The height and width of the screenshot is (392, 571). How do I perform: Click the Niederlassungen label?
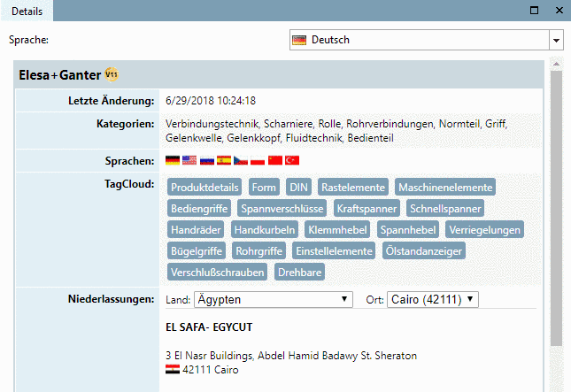(111, 299)
